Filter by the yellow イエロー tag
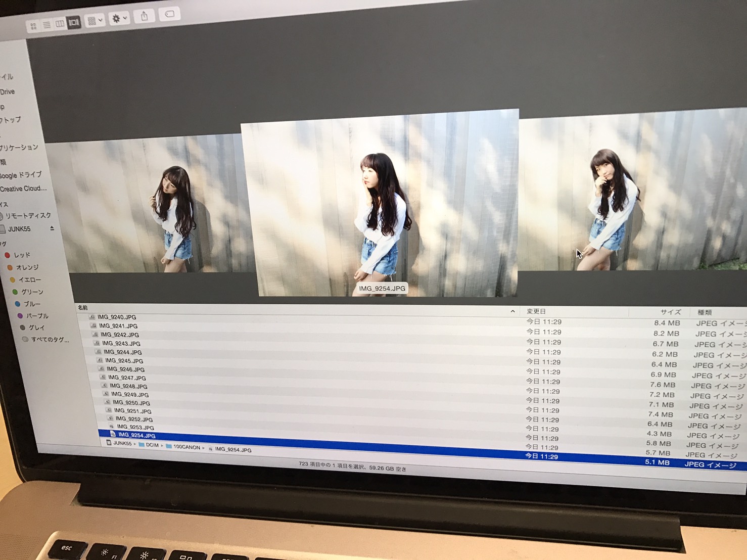 click(26, 279)
